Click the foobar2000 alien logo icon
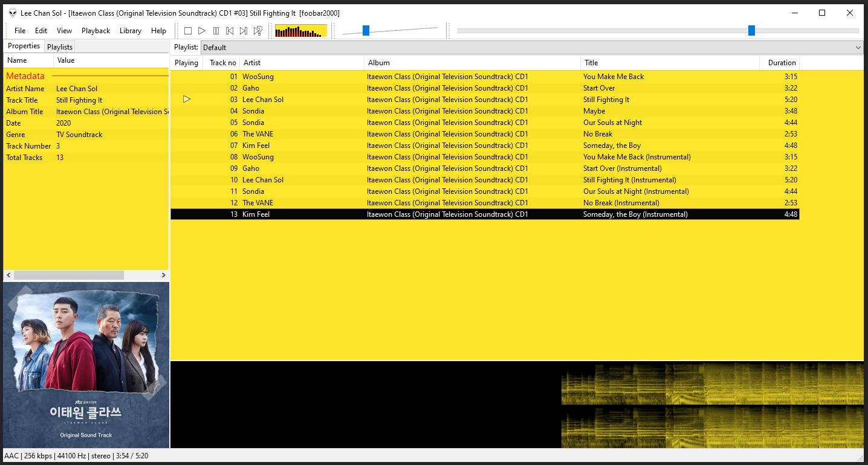 (x=13, y=13)
